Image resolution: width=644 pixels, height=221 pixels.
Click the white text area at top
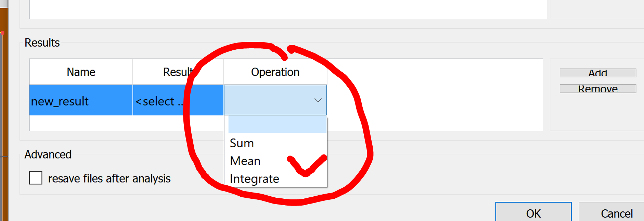click(287, 9)
